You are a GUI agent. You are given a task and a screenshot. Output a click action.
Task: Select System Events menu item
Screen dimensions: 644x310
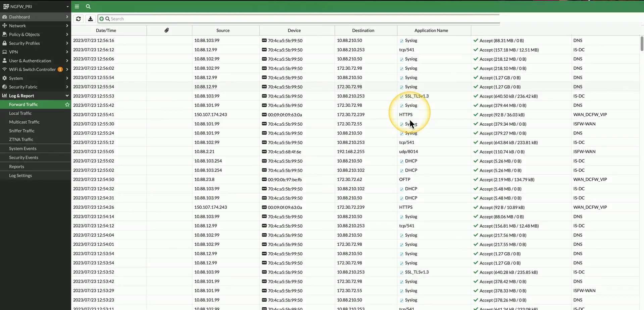pos(22,148)
